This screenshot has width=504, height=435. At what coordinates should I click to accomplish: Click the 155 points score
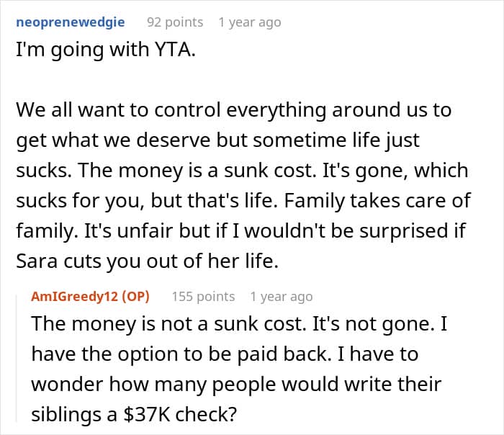203,296
